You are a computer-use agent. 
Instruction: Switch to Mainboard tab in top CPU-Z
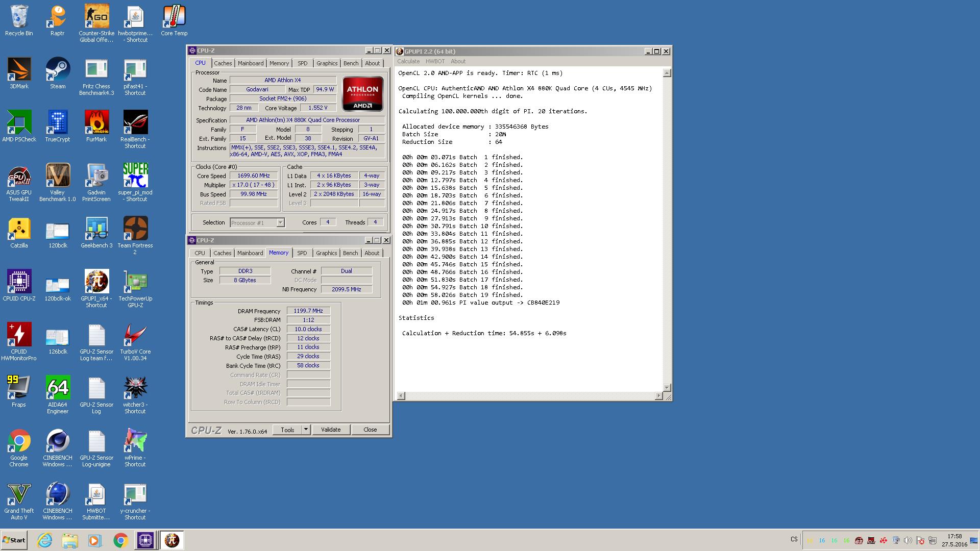pyautogui.click(x=251, y=63)
